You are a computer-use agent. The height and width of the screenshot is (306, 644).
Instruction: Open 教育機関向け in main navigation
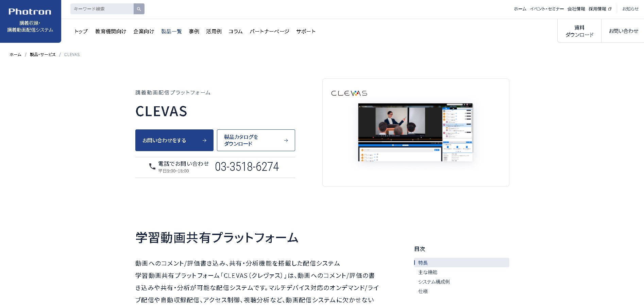pos(111,31)
